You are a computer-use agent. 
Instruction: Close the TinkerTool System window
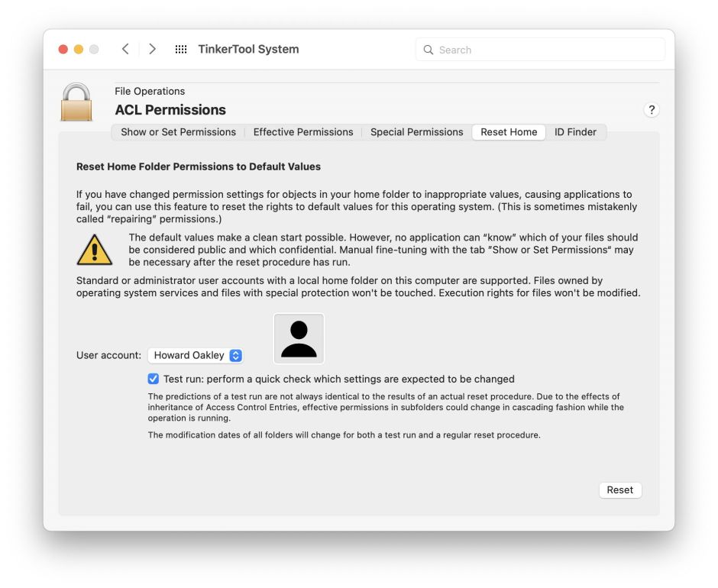tap(63, 50)
